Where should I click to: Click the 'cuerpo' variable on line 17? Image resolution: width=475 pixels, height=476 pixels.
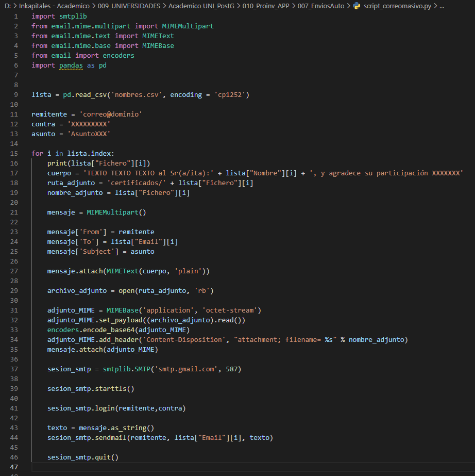(59, 173)
